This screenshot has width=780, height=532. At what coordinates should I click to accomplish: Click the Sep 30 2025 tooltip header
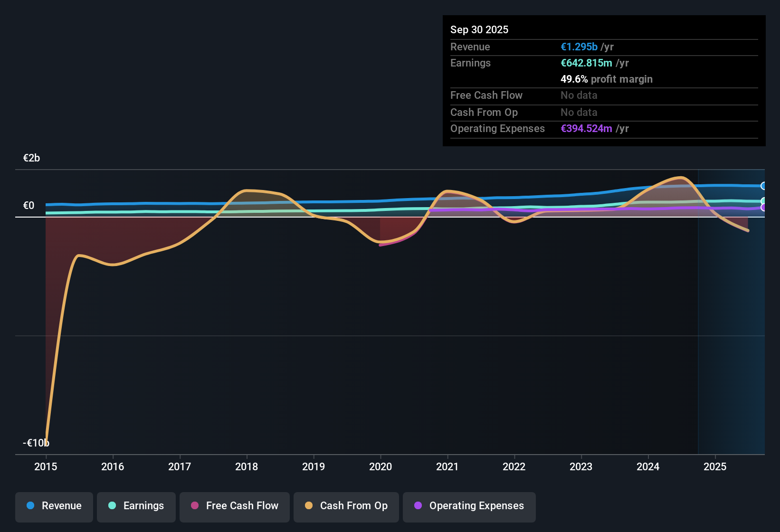(x=479, y=29)
